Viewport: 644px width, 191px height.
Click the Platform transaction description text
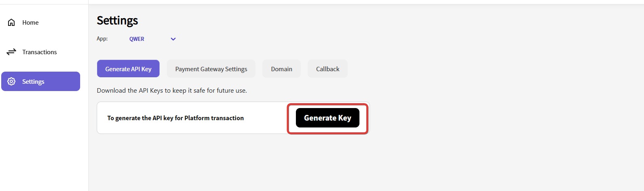pyautogui.click(x=175, y=118)
